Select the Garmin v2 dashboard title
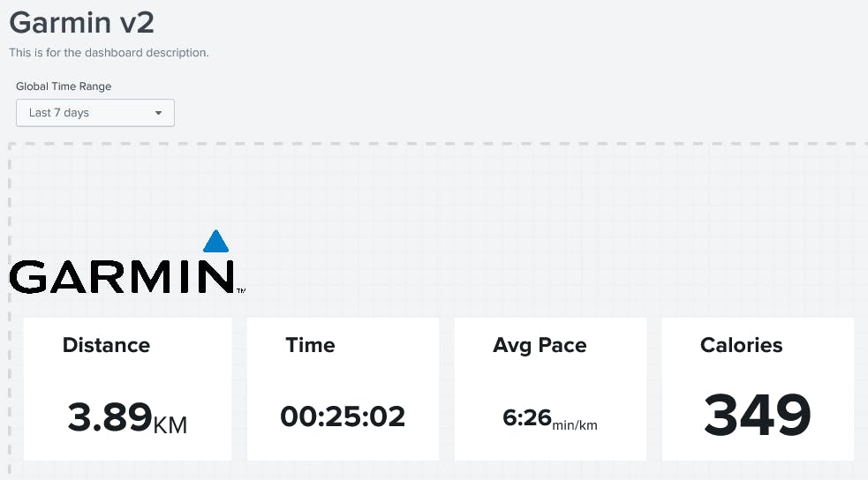Screen dimensions: 868x480 [81, 22]
